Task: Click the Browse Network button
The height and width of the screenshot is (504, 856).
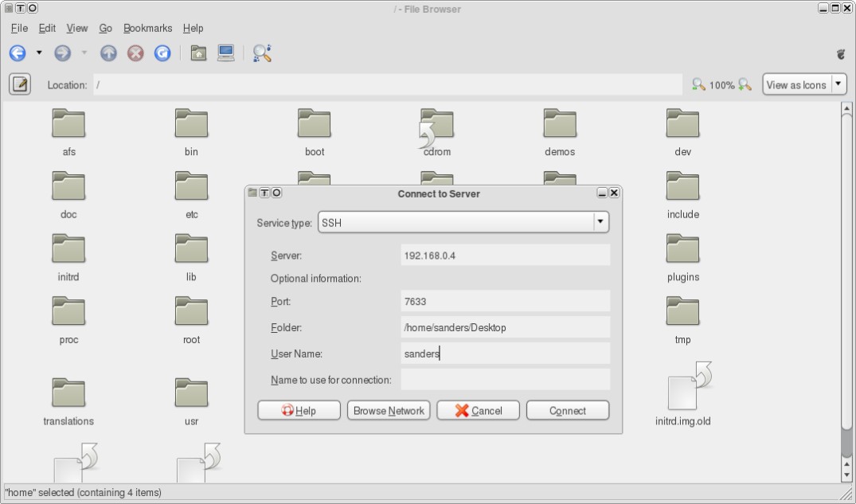Action: (389, 411)
